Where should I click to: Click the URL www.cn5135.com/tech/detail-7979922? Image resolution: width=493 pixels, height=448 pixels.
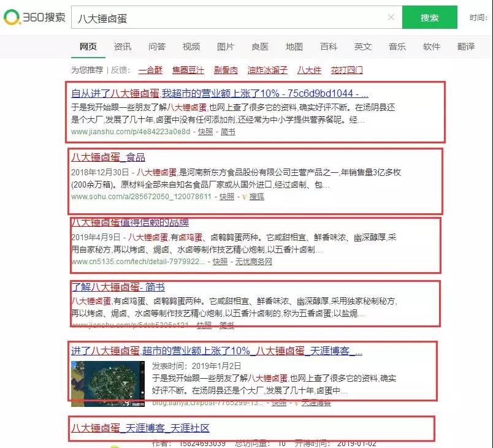(138, 262)
